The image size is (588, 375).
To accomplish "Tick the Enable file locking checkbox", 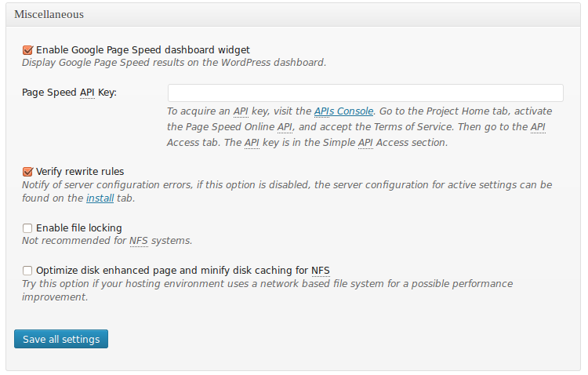I will [x=27, y=228].
